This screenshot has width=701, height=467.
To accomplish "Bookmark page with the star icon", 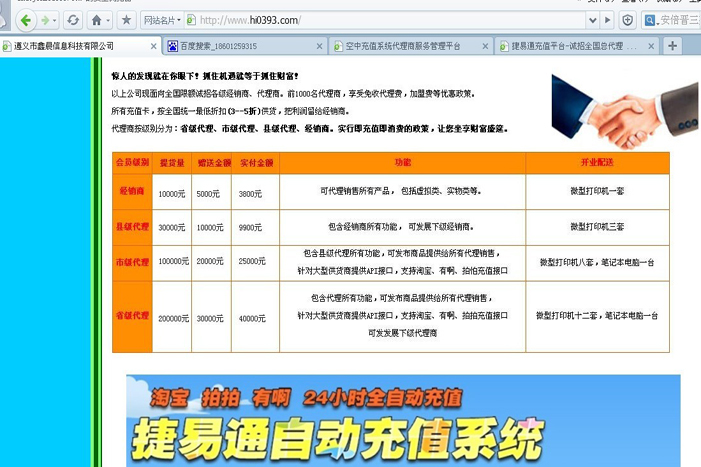I will (x=127, y=20).
